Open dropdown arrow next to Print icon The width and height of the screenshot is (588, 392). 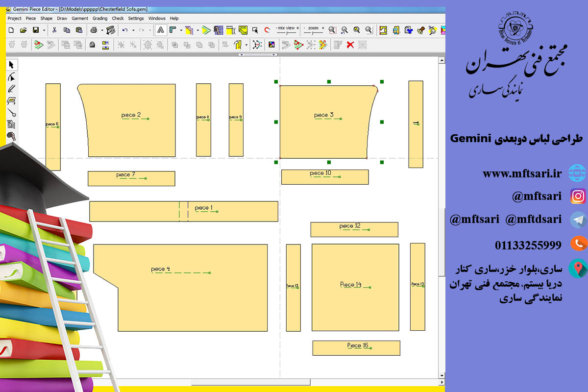tap(102, 30)
